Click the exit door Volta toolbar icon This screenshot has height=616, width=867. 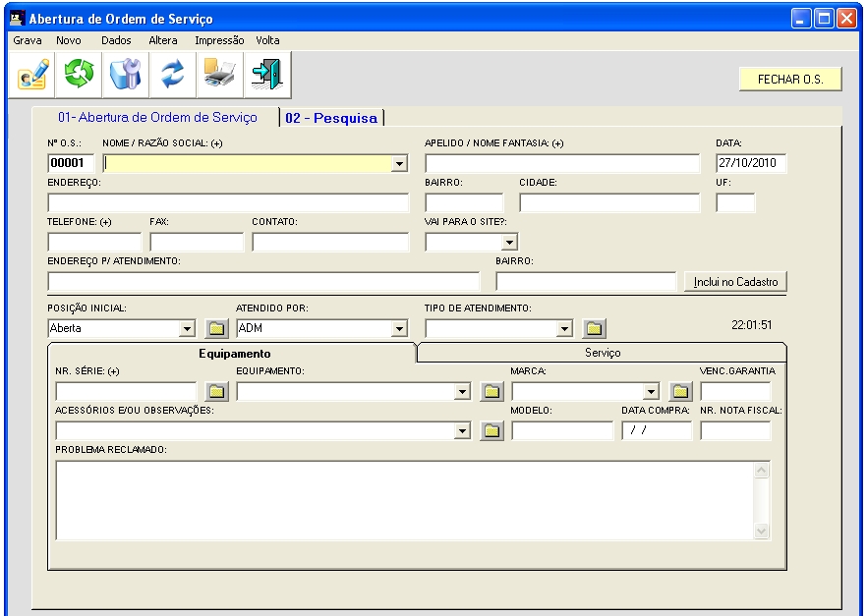(265, 76)
